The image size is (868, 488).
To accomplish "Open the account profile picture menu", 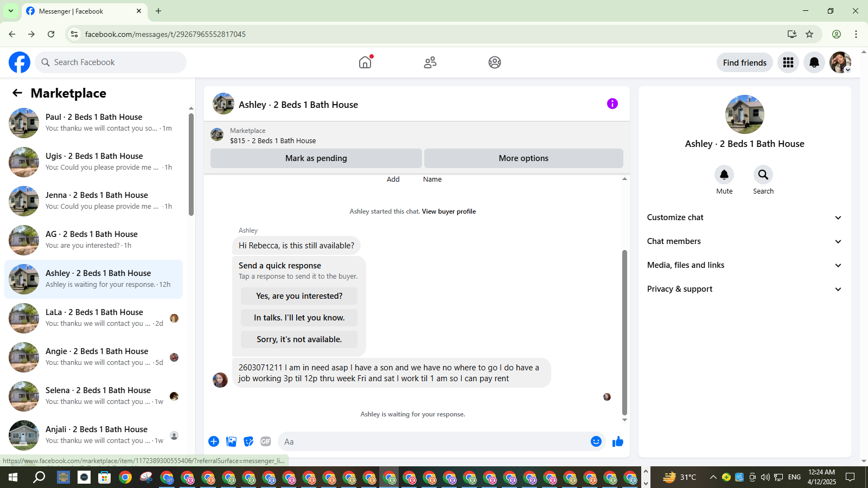I will 840,62.
